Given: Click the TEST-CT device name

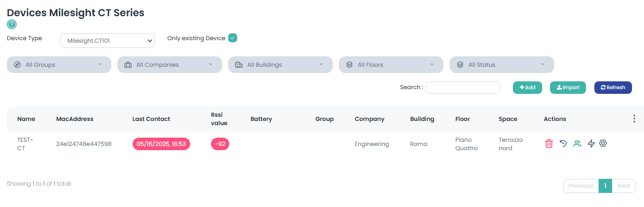Looking at the screenshot, I should click(25, 144).
